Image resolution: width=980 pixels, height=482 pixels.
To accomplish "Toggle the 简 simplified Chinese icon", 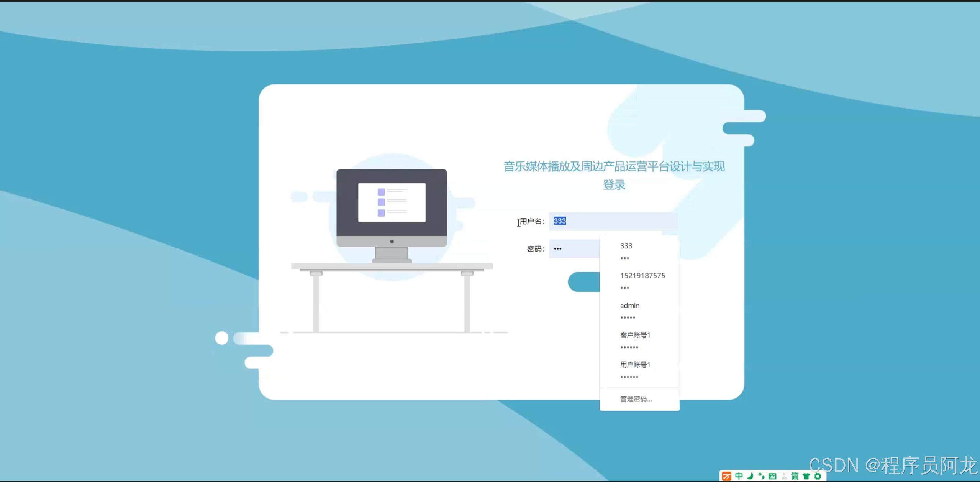I will [795, 476].
